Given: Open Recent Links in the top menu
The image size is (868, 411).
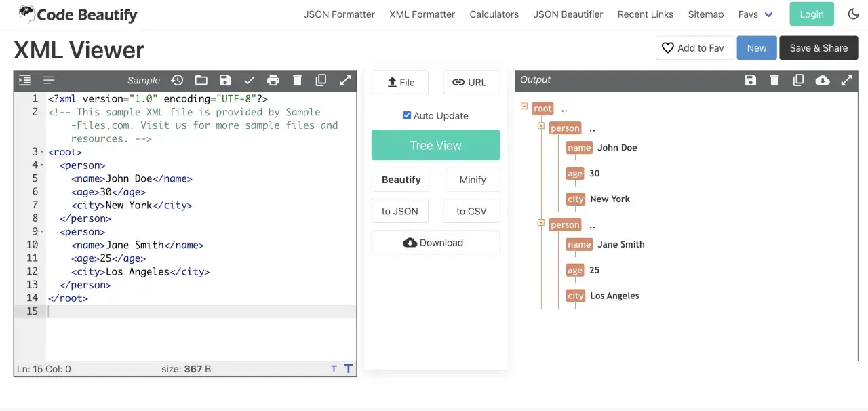Looking at the screenshot, I should coord(646,14).
